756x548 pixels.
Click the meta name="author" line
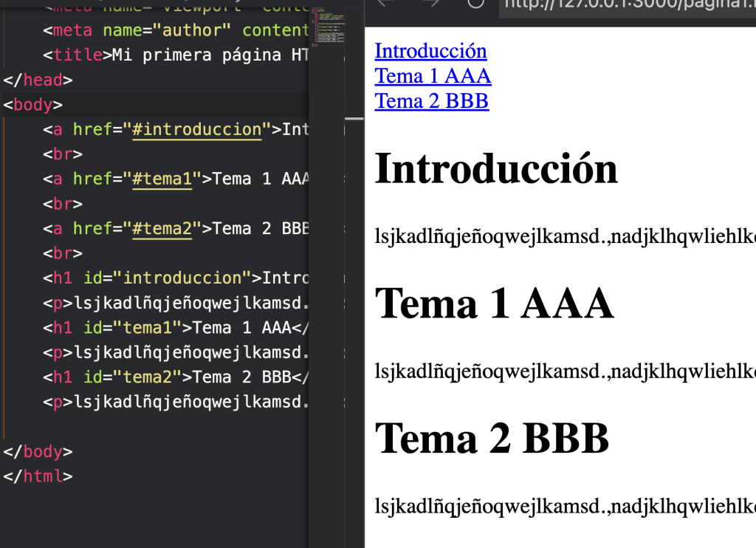click(176, 30)
